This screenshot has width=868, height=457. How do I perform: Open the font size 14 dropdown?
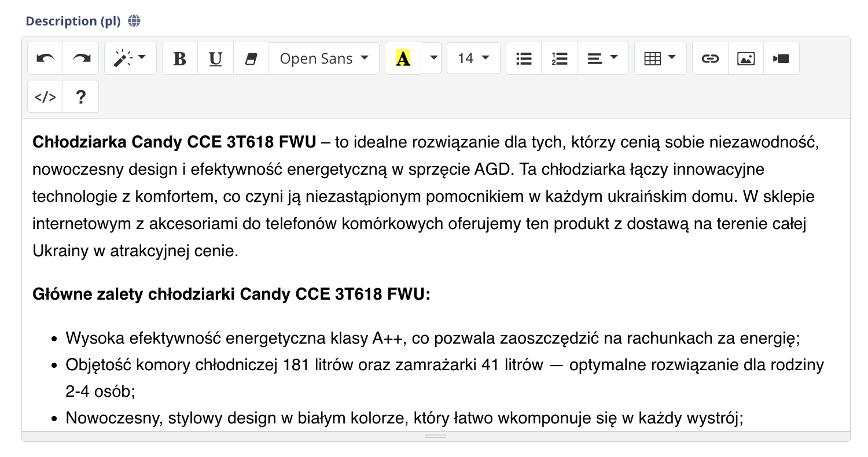[x=473, y=58]
